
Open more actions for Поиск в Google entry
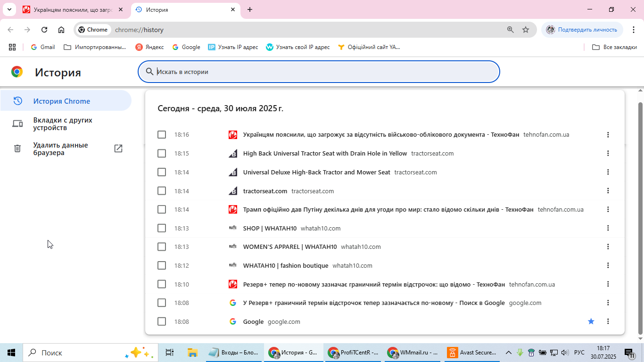point(608,303)
